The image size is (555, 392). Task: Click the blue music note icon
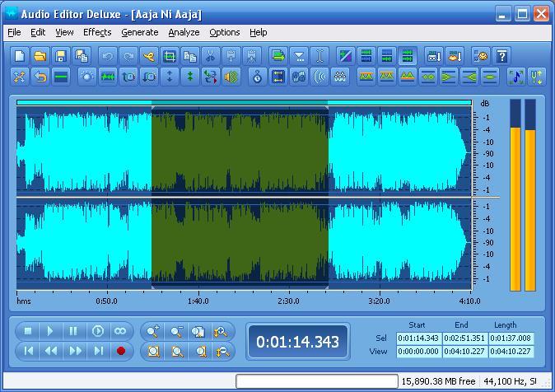(x=516, y=77)
